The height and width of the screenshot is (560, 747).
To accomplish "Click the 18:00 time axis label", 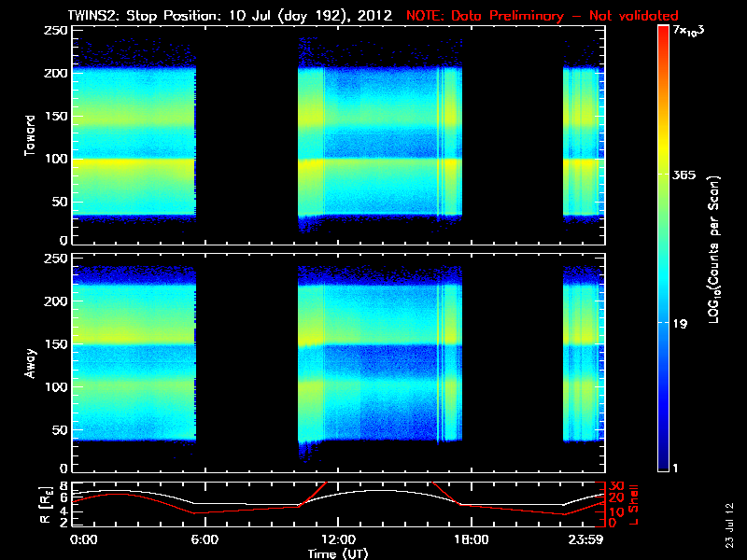I will point(471,539).
